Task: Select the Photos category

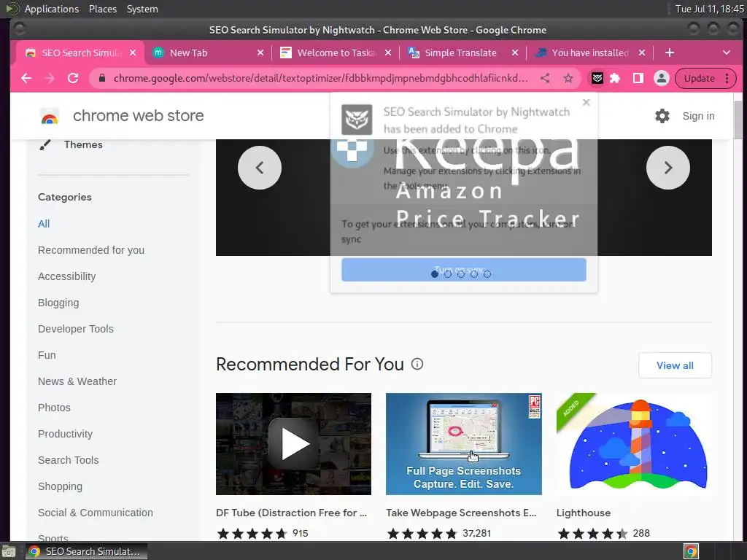Action: point(54,408)
